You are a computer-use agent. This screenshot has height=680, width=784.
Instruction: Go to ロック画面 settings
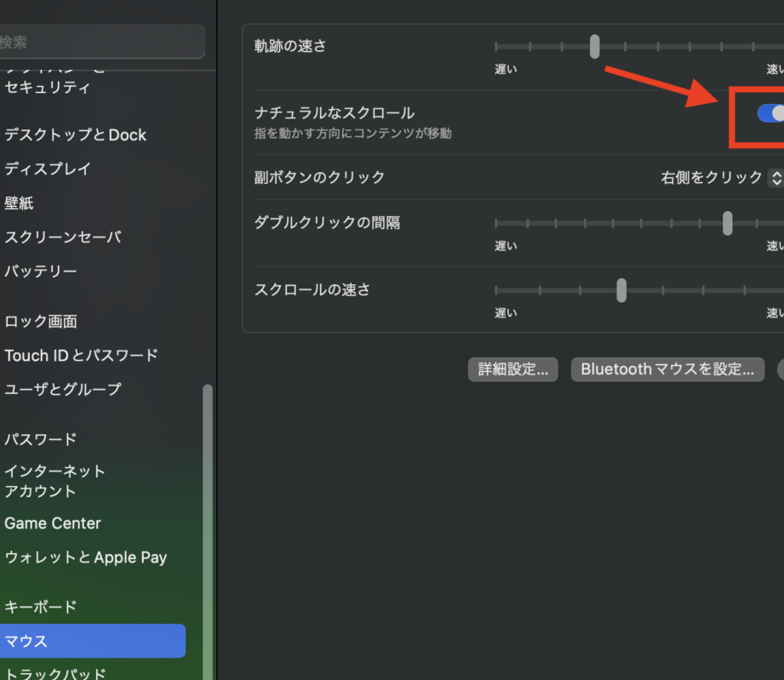41,321
